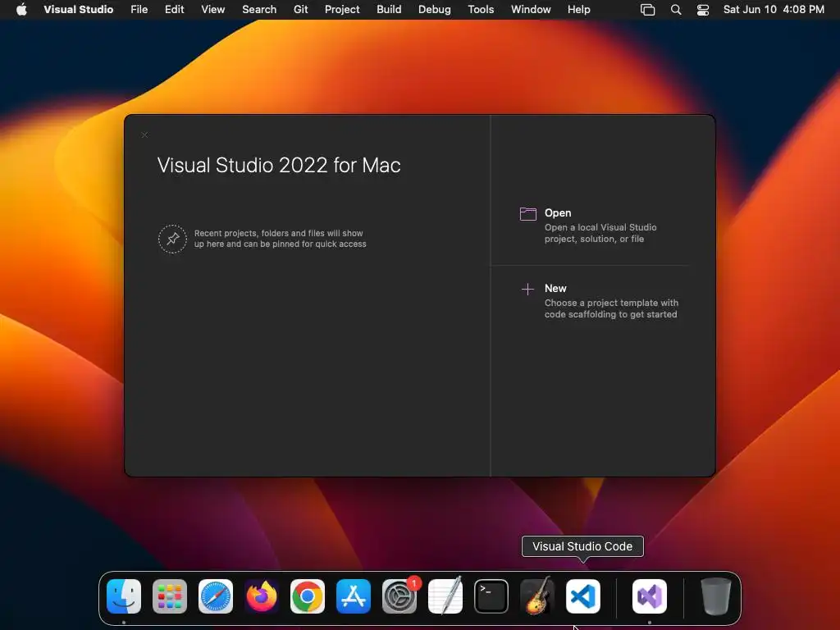The height and width of the screenshot is (630, 840).
Task: Launch Safari from the Dock
Action: pos(216,596)
